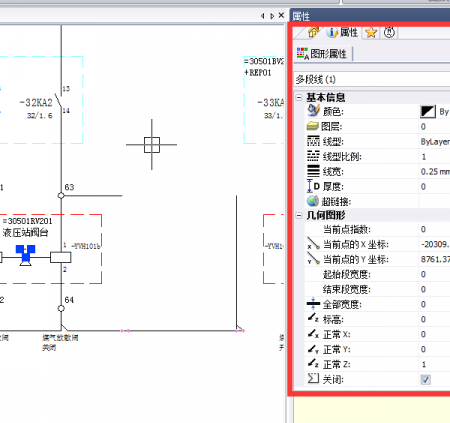Open the 多段线 (1) object dropdown
Screen dimensions: 450x423
point(372,79)
